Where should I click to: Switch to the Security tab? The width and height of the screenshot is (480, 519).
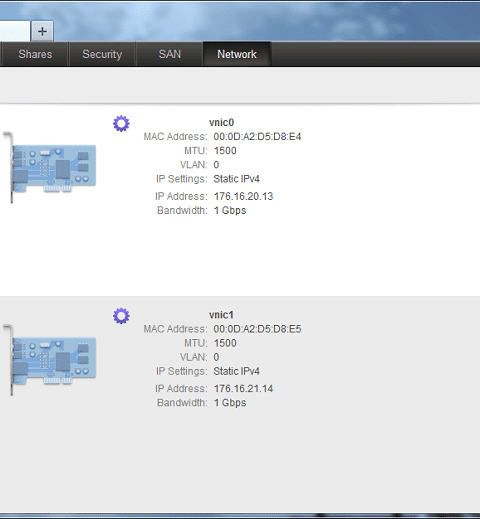coord(102,54)
